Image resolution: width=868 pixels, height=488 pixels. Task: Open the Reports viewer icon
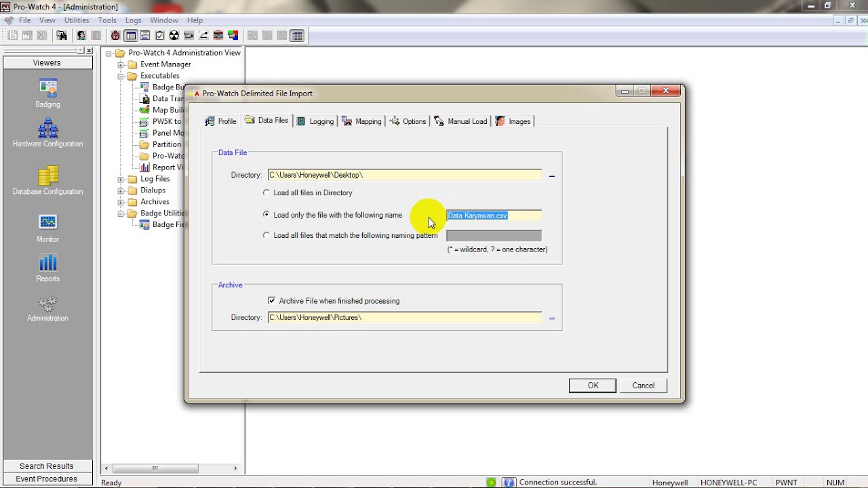tap(47, 262)
